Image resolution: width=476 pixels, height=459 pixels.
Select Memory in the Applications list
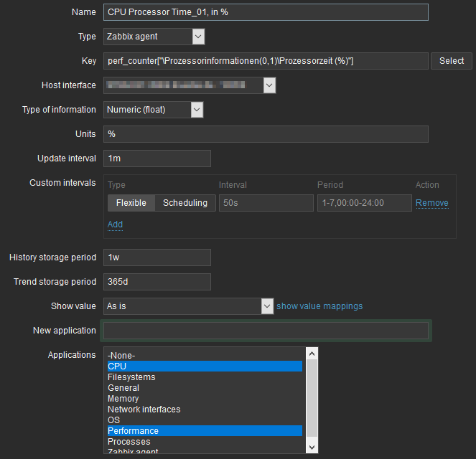coord(123,399)
